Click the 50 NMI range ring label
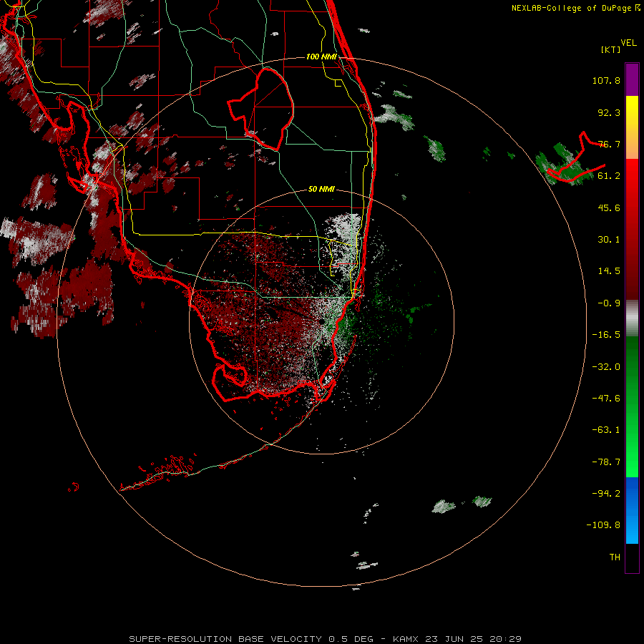644x644 pixels. point(321,189)
